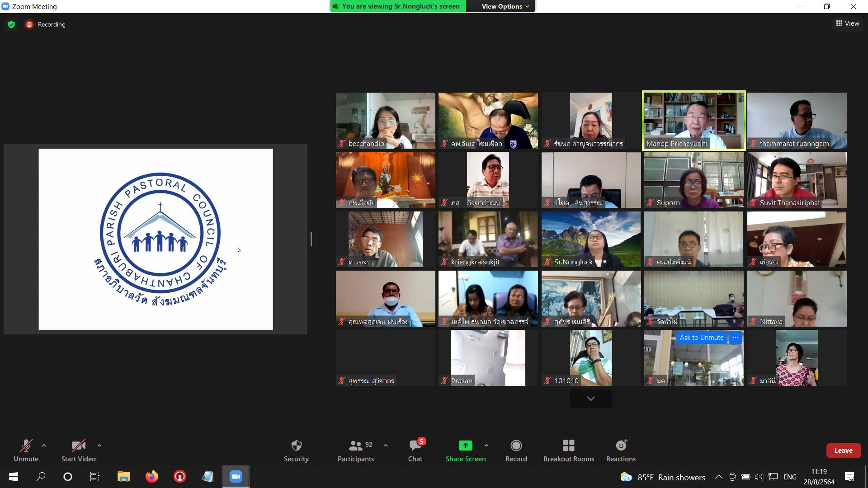Click Zoom icon on taskbar

tap(236, 477)
